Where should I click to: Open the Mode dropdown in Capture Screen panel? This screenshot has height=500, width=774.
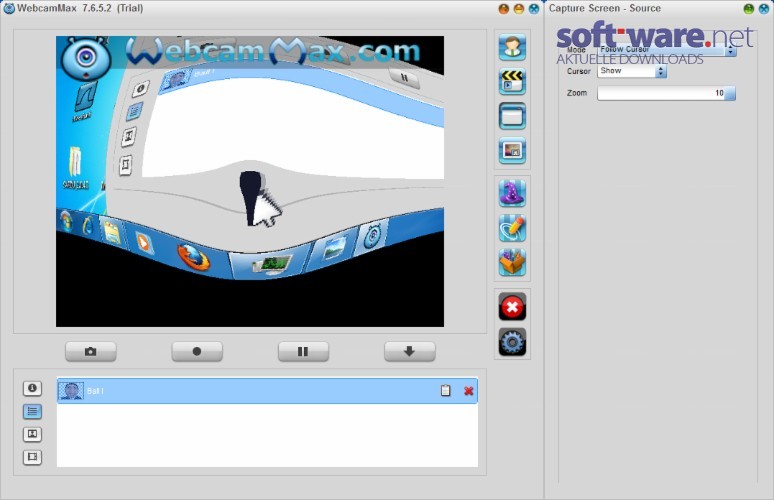coord(667,50)
